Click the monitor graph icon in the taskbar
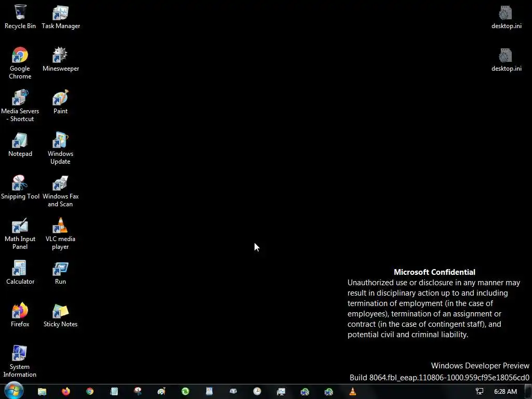The height and width of the screenshot is (399, 532). (281, 392)
